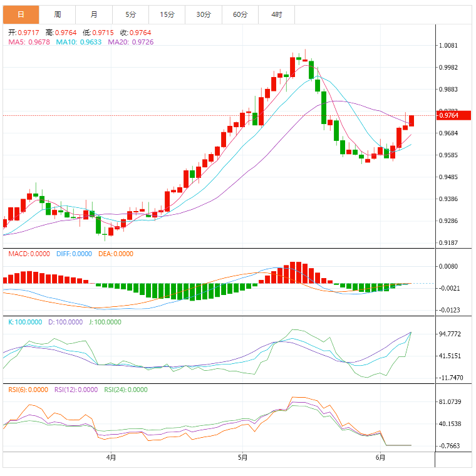The image size is (476, 476).
Task: Click the latest red candlestick at 0.9764
Action: coord(411,121)
